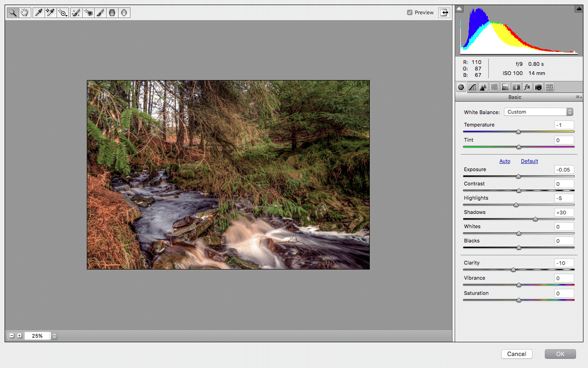Toggle the Preview checkbox
This screenshot has width=588, height=368.
(x=410, y=12)
